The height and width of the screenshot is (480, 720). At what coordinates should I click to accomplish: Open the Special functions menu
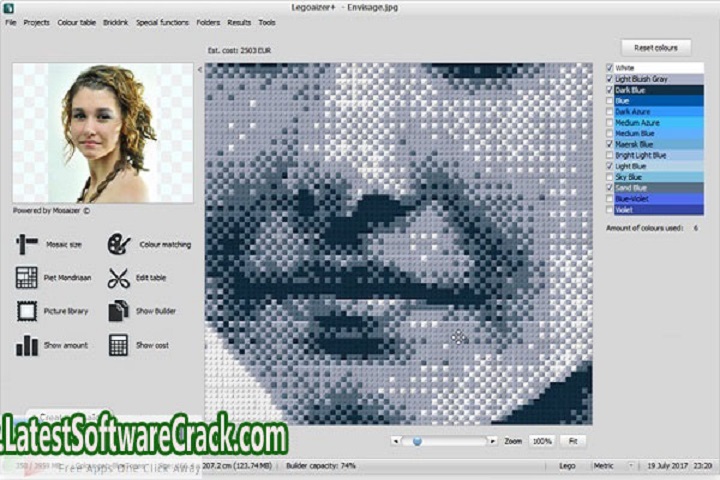(x=163, y=23)
